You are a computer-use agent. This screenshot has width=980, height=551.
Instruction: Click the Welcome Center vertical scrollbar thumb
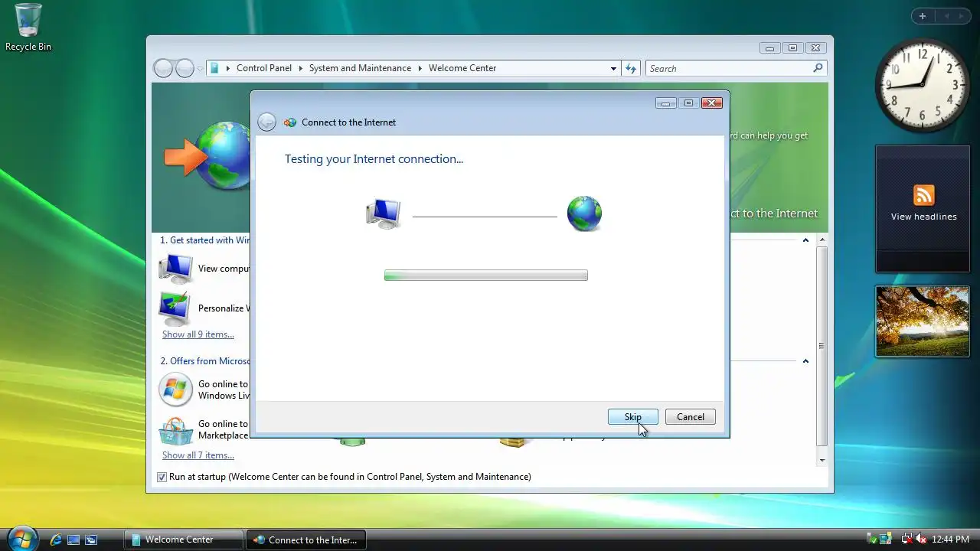tap(822, 346)
